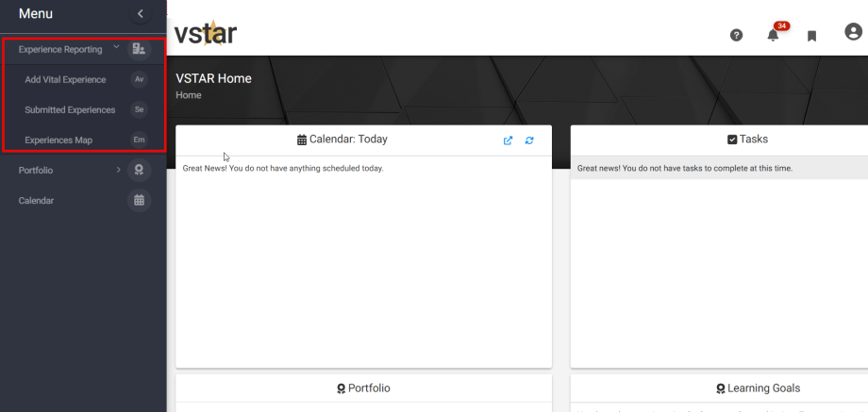Open the Portfolio menu item
868x412 pixels.
pyautogui.click(x=36, y=171)
